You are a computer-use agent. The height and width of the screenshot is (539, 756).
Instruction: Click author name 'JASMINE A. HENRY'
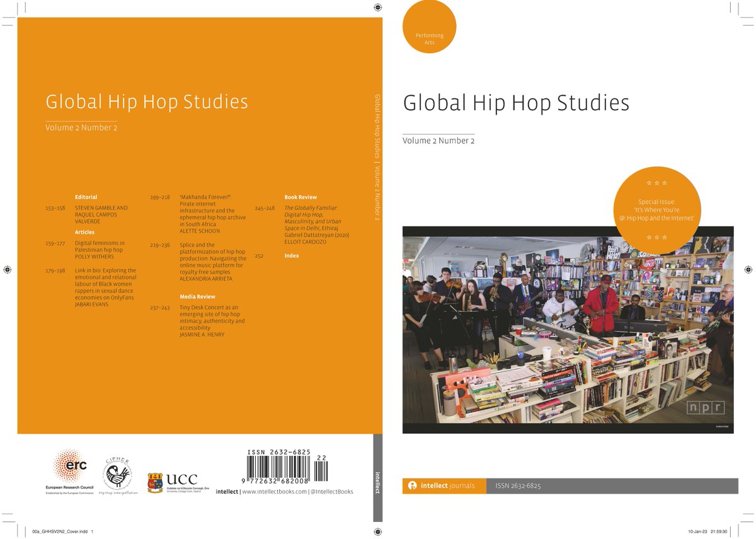[x=202, y=334]
